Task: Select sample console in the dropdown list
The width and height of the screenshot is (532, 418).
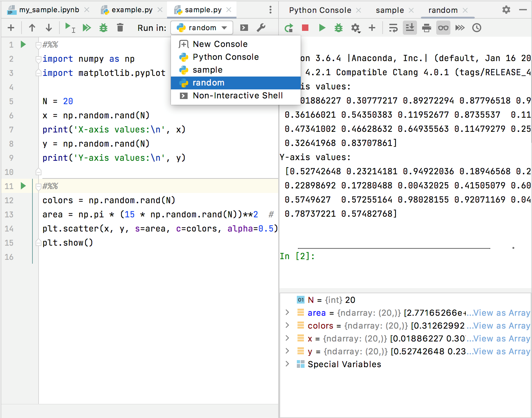Action: point(236,70)
